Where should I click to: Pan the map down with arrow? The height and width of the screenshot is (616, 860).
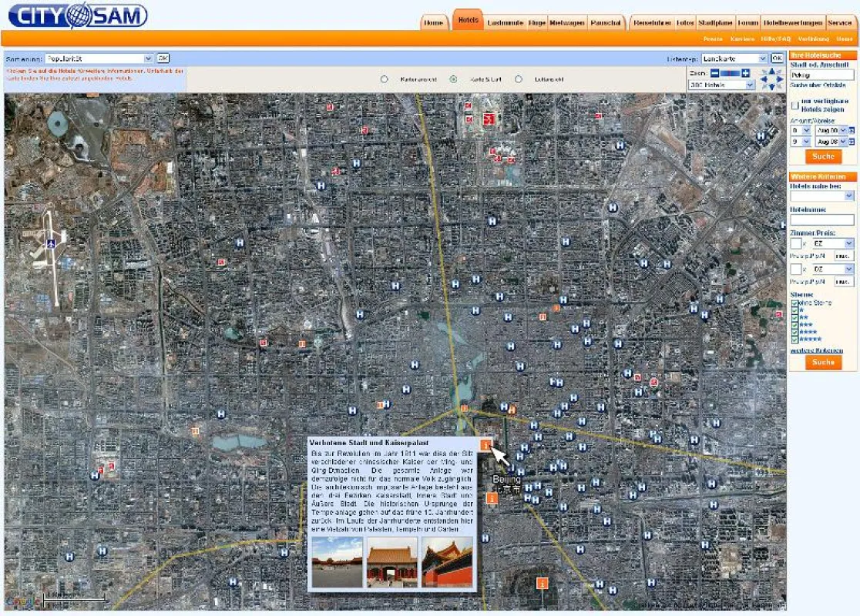pos(772,87)
